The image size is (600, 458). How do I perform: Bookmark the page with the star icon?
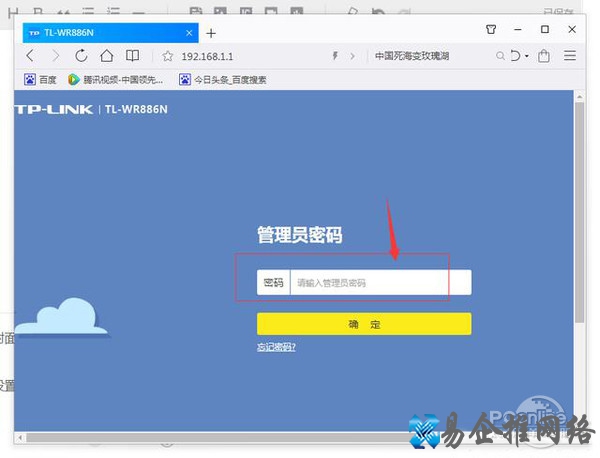point(167,56)
